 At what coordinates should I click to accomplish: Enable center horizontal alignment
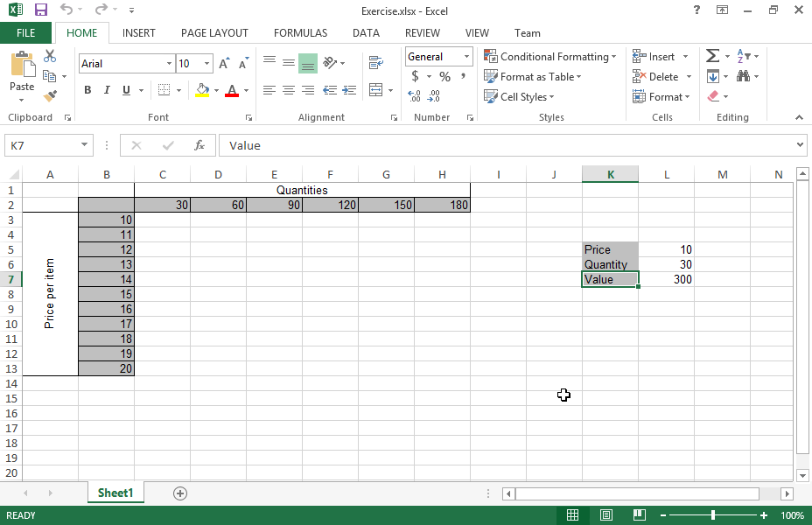coord(288,90)
